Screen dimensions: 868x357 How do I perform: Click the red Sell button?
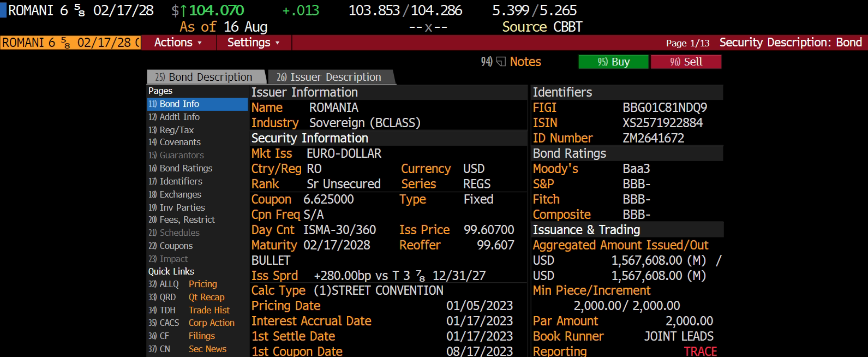coord(686,62)
